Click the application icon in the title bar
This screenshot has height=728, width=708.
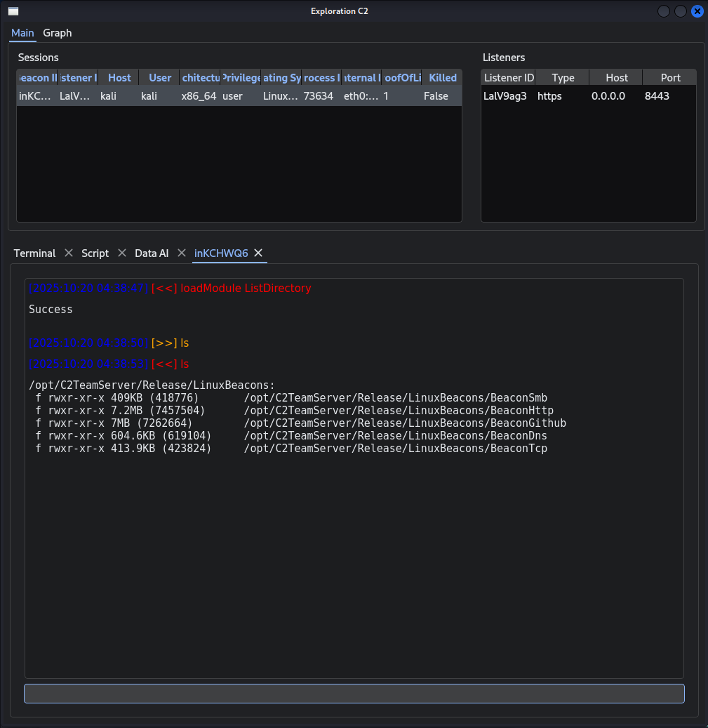[x=12, y=11]
